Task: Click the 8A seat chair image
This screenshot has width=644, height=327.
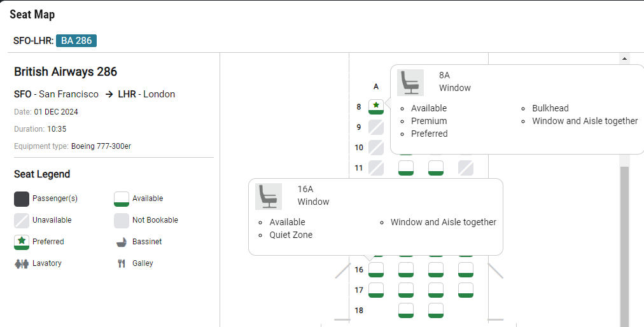Action: (410, 83)
